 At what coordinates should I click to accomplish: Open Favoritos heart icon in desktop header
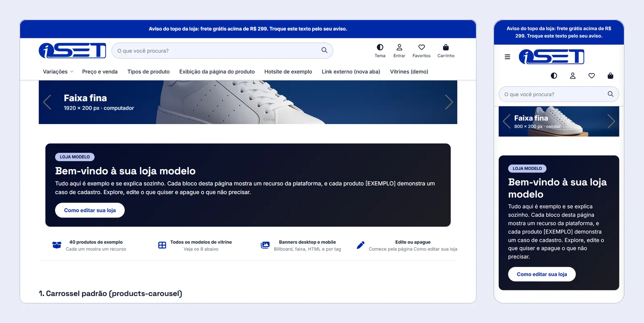coord(421,48)
